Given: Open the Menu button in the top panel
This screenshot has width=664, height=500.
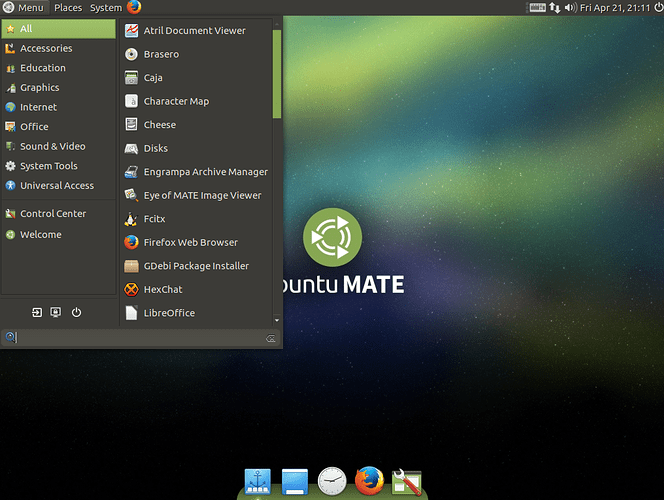Looking at the screenshot, I should pyautogui.click(x=24, y=7).
